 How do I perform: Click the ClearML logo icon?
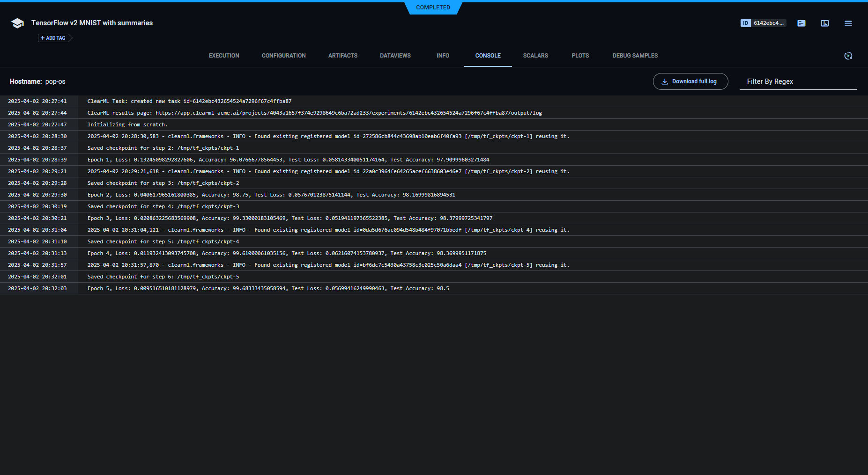click(17, 22)
